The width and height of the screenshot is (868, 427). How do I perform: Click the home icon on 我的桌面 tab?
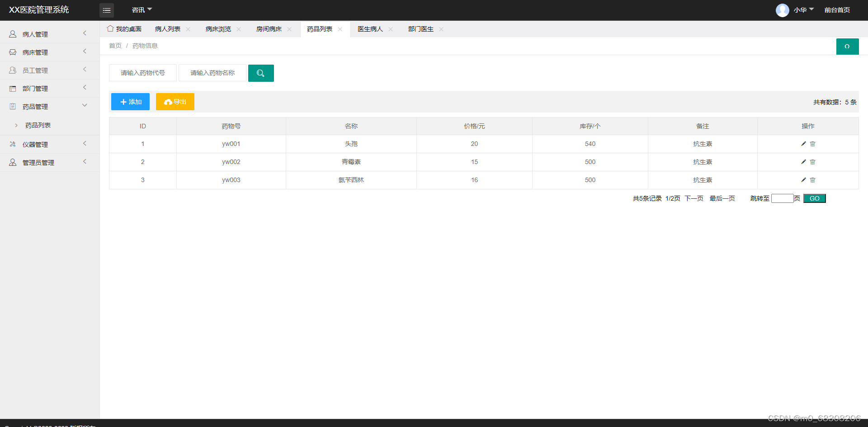110,28
